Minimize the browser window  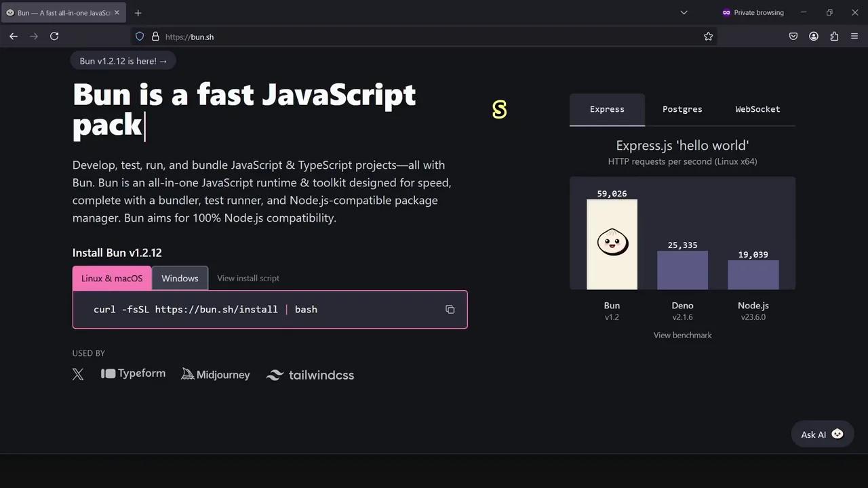tap(804, 13)
